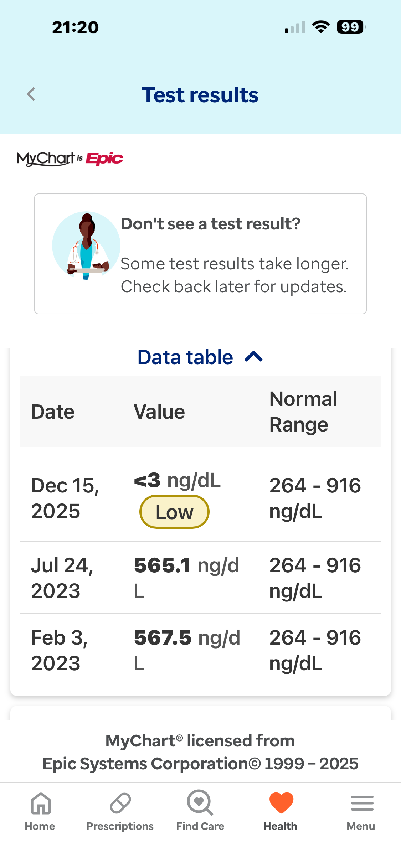Collapse the Data table section

(185, 357)
